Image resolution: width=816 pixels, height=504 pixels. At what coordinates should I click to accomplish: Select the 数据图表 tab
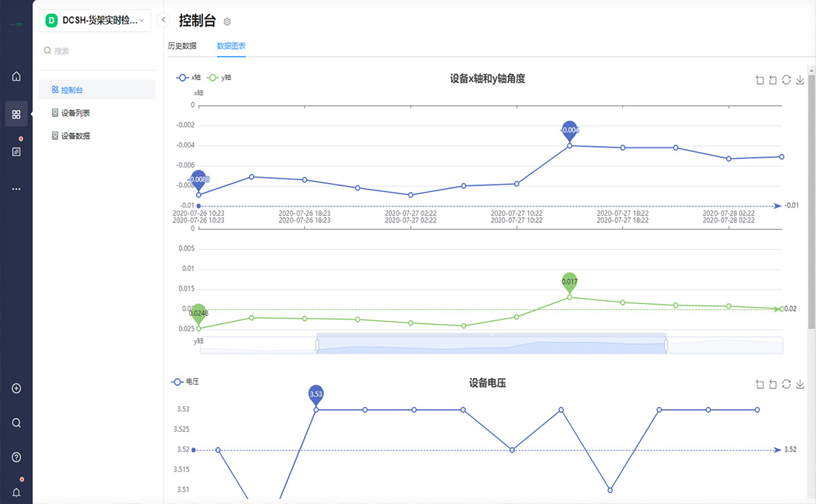tap(231, 46)
